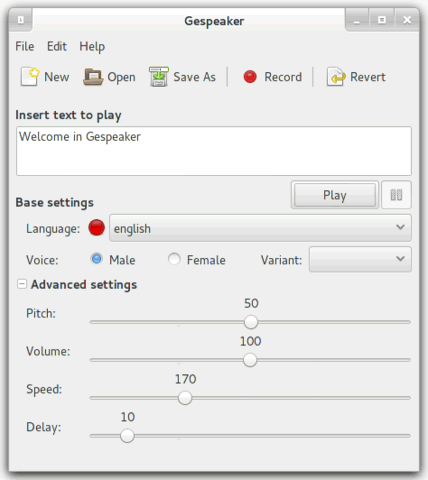Open the File menu

(x=25, y=46)
